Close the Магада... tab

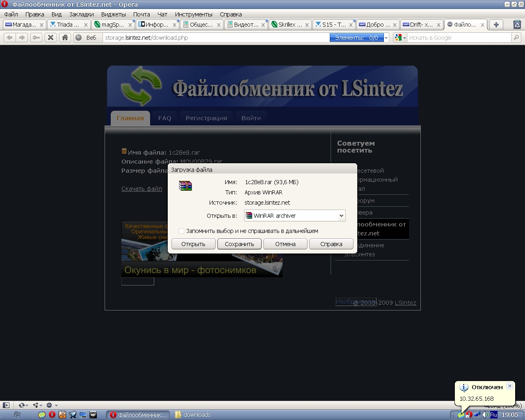[x=41, y=25]
